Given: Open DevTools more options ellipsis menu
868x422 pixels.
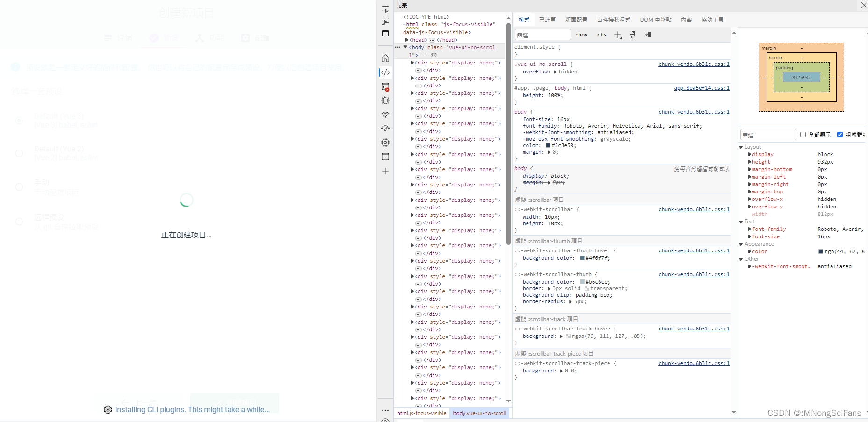Looking at the screenshot, I should click(385, 410).
